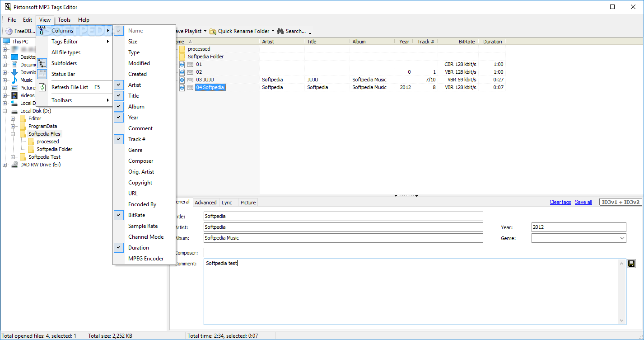The width and height of the screenshot is (644, 340).
Task: Switch to the Picture tab
Action: pos(248,203)
